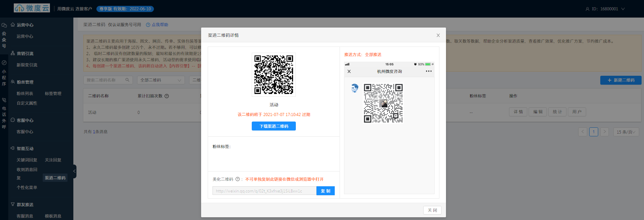Click the 推送方式: 全部推送 text
This screenshot has height=220, width=644.
(363, 55)
